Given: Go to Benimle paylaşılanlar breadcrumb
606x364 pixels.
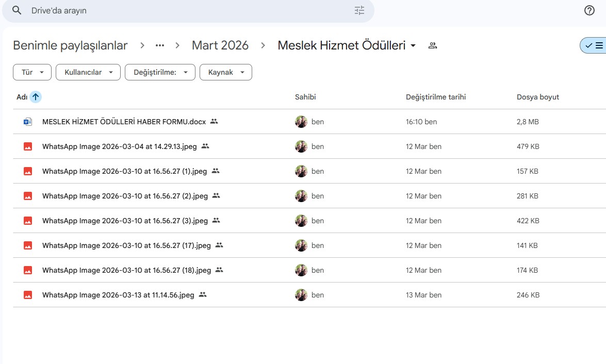Looking at the screenshot, I should click(70, 45).
